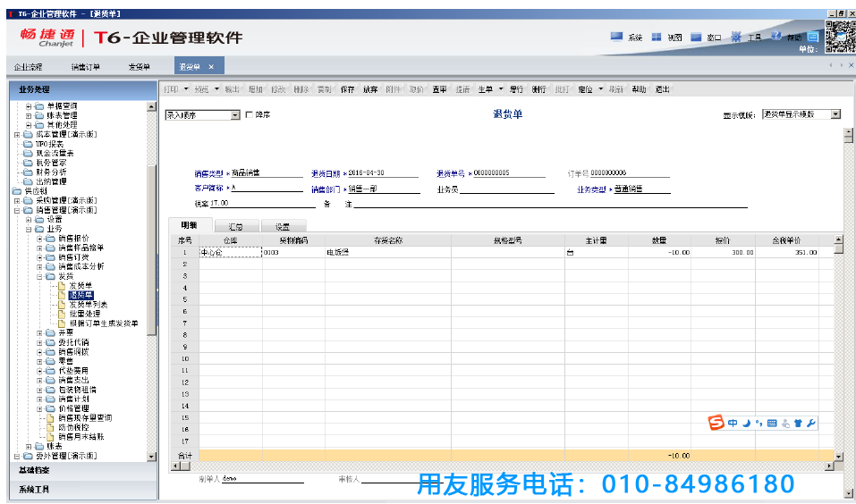Collapse the 销售管理[演示版] node
The height and width of the screenshot is (504, 856).
tap(17, 210)
